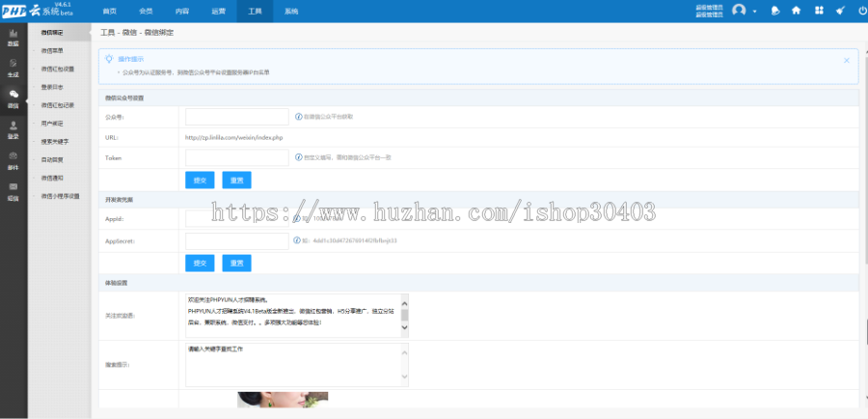The height and width of the screenshot is (419, 868).
Task: Click up arrow of 关注欢迎语 textarea scrollbar
Action: click(405, 302)
